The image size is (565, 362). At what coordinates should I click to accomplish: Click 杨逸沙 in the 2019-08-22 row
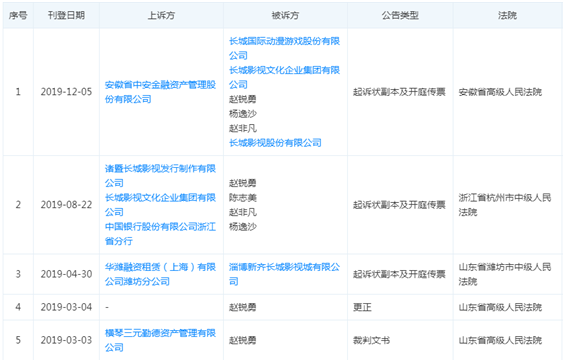pyautogui.click(x=243, y=227)
